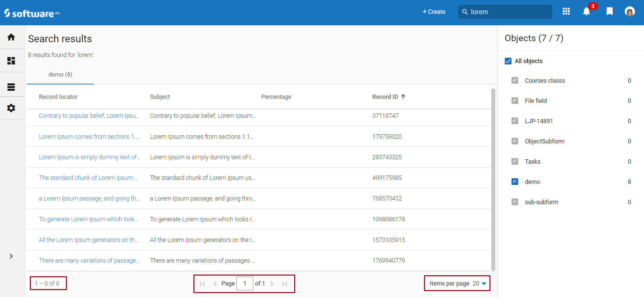Click the search magnifier icon

[x=465, y=12]
